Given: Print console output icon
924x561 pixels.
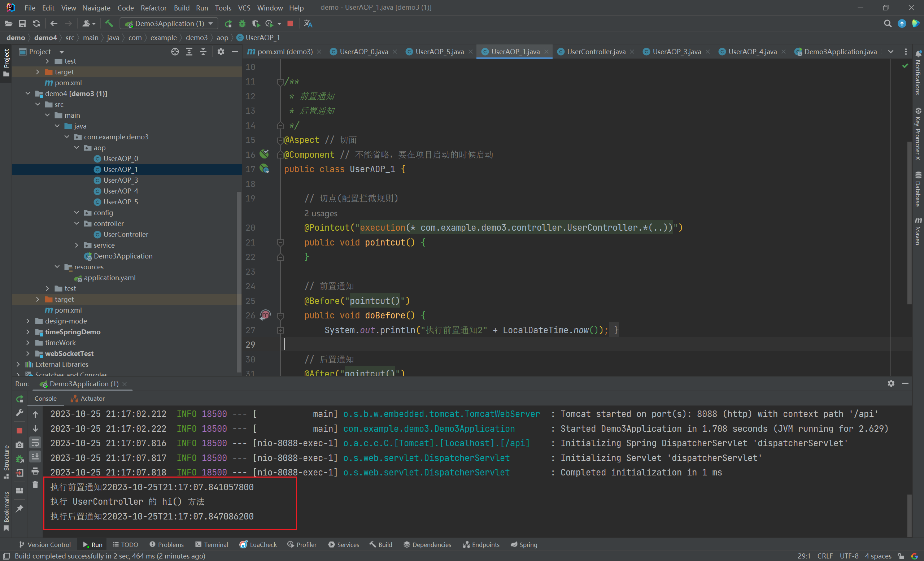Looking at the screenshot, I should coord(35,471).
